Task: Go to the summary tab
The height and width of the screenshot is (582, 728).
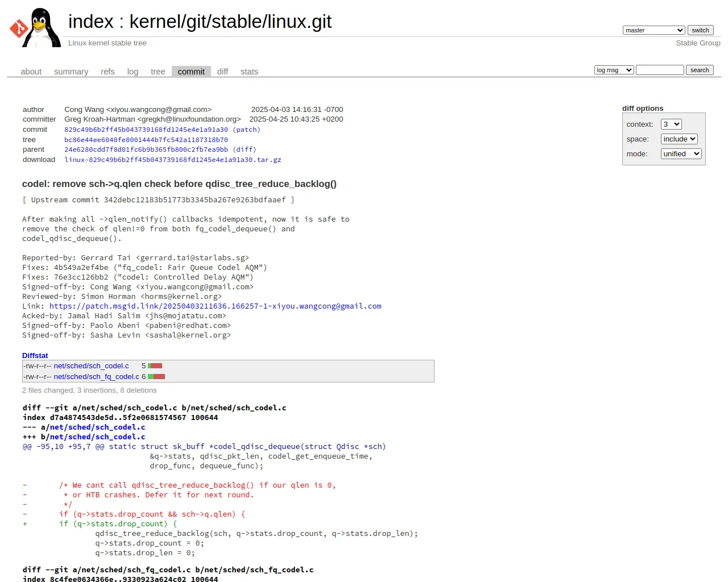Action: [71, 72]
